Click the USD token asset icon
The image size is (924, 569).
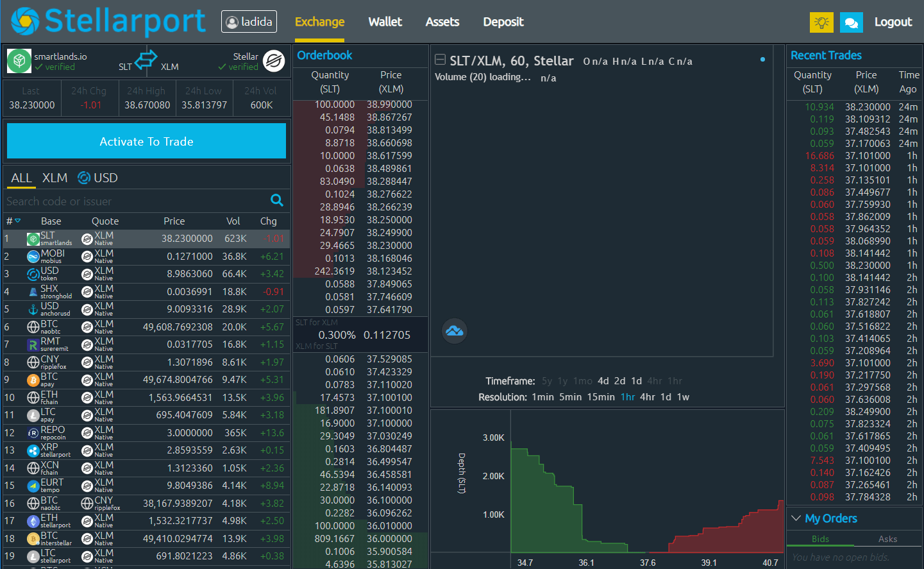point(33,274)
